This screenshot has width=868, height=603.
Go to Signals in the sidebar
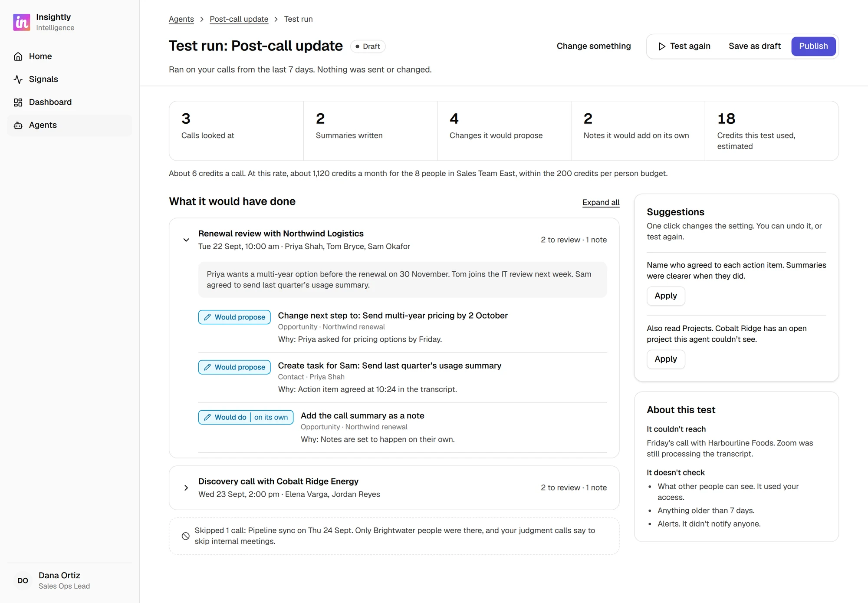[x=69, y=79]
